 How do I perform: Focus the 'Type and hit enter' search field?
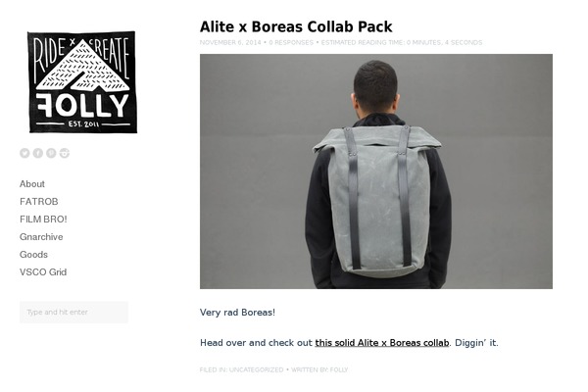(73, 312)
